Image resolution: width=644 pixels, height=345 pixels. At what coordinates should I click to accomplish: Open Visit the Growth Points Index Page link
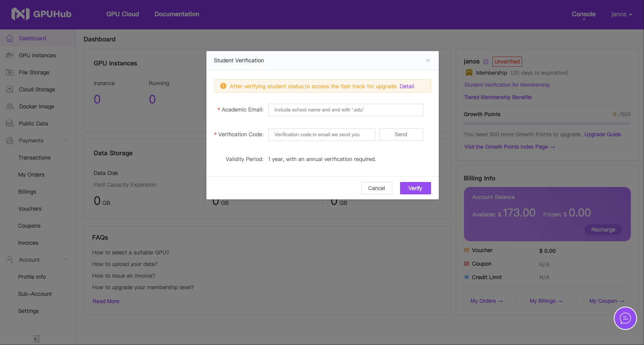(x=510, y=147)
